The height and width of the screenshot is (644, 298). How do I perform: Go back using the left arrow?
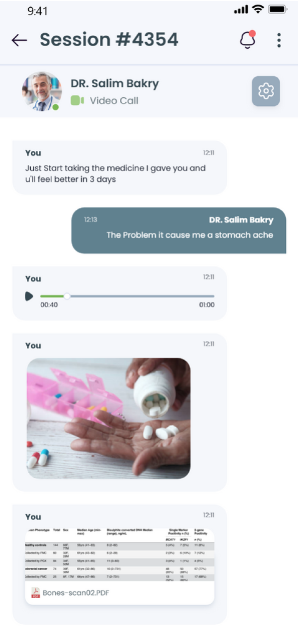pyautogui.click(x=19, y=40)
